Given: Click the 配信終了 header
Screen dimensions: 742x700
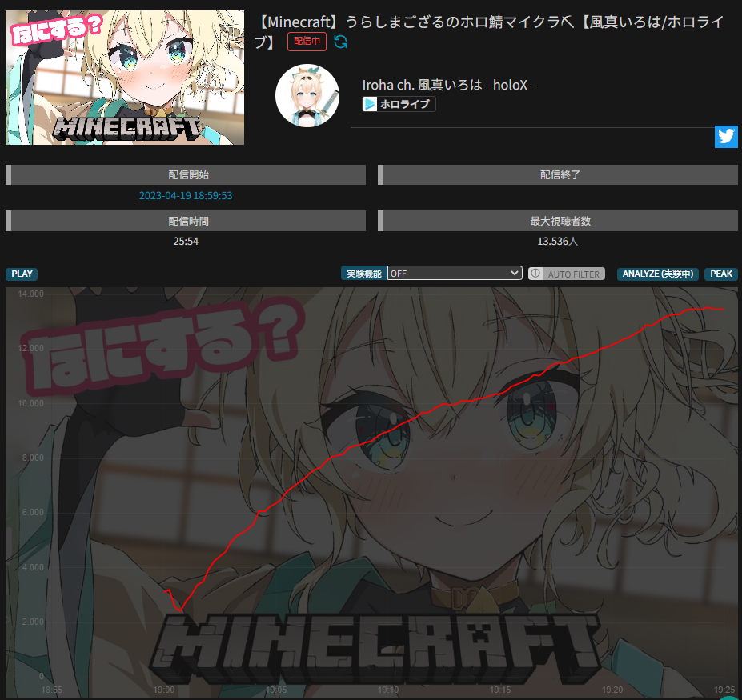Looking at the screenshot, I should 558,175.
